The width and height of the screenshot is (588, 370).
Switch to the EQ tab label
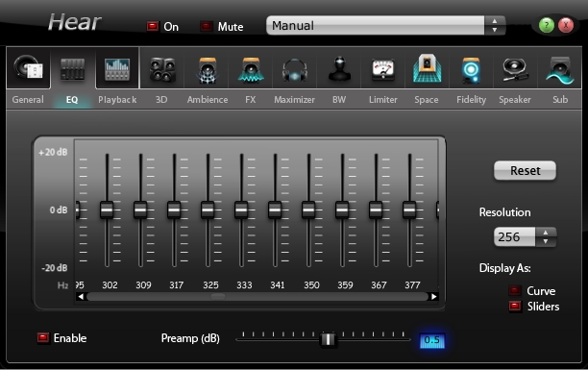tap(72, 99)
